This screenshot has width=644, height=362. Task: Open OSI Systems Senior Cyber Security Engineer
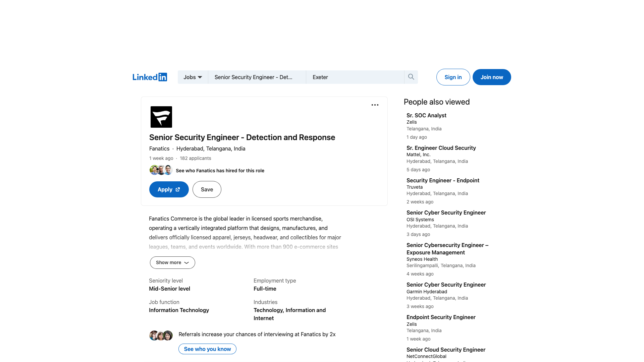pos(446,213)
